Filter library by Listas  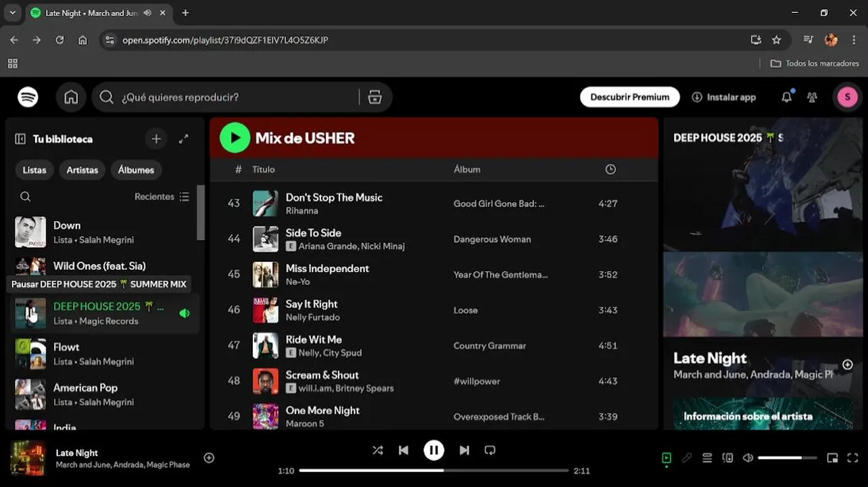pos(34,170)
